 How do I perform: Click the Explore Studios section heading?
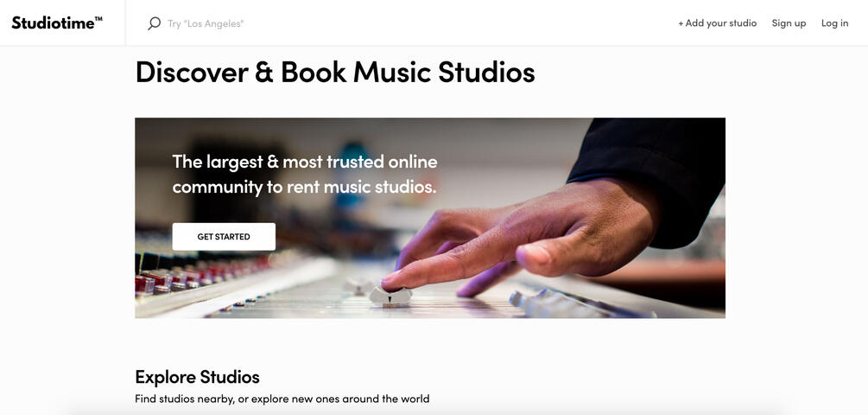point(197,377)
